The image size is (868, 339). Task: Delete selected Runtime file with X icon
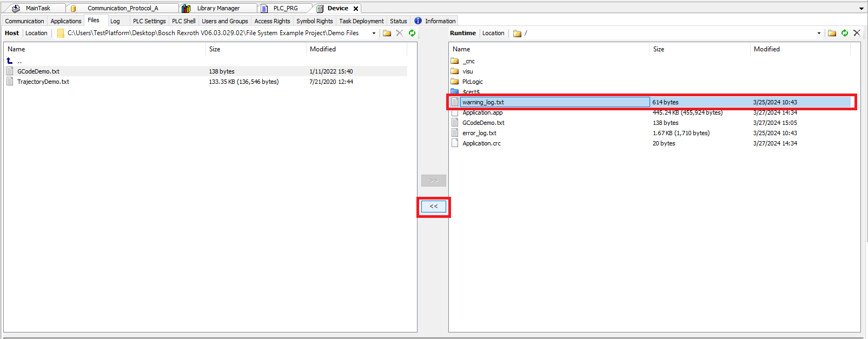pos(857,33)
